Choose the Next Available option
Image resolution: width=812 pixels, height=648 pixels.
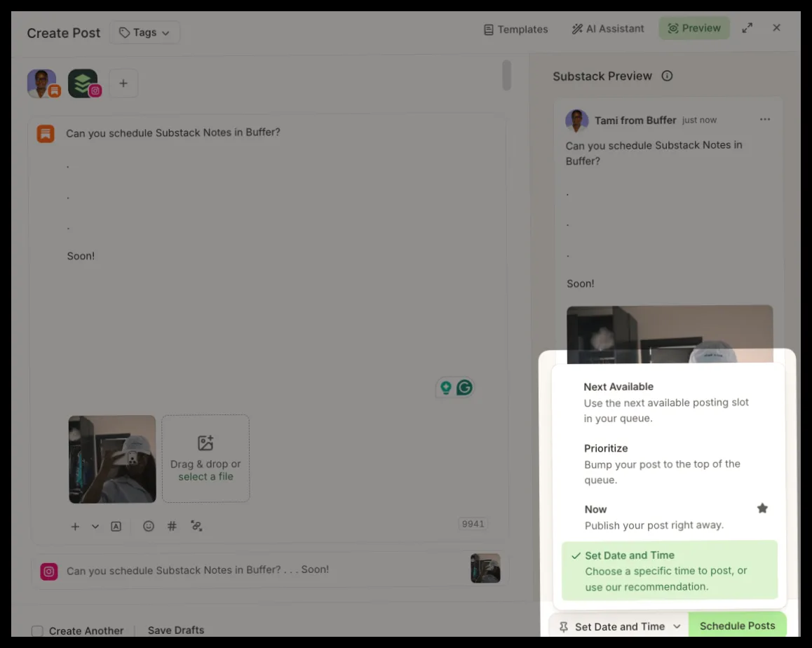pyautogui.click(x=669, y=402)
